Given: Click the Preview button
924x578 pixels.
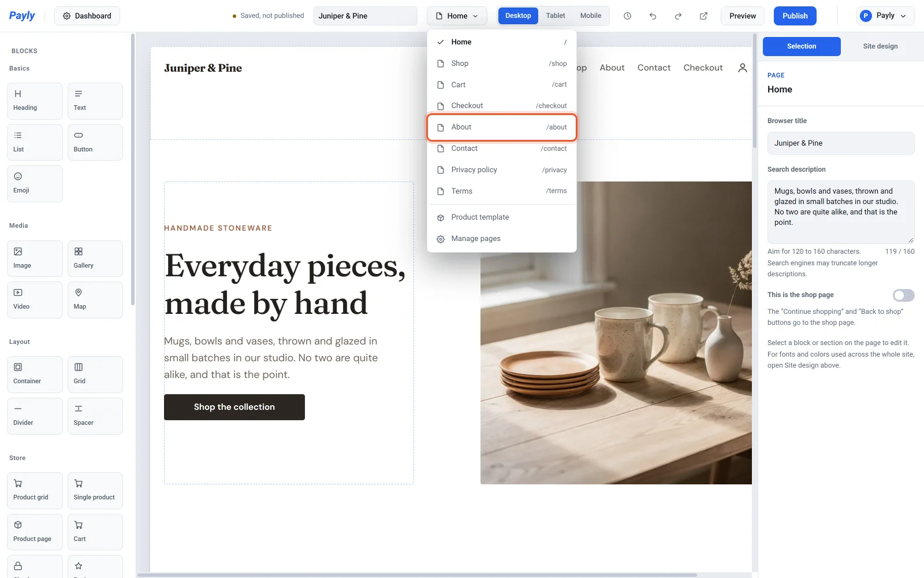Looking at the screenshot, I should coord(742,16).
